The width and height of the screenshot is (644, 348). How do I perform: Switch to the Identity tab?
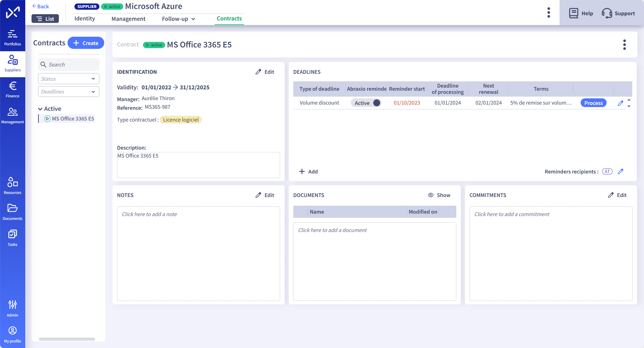(84, 19)
